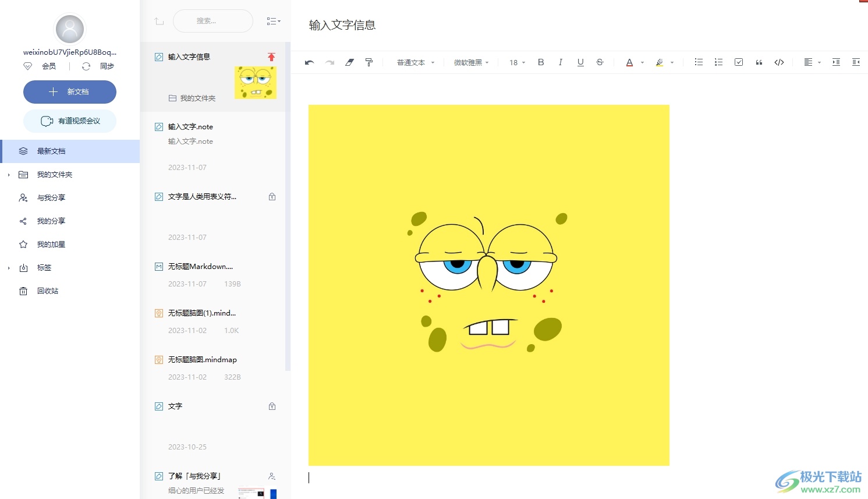Open 有道视频会议 video meeting

tap(70, 121)
